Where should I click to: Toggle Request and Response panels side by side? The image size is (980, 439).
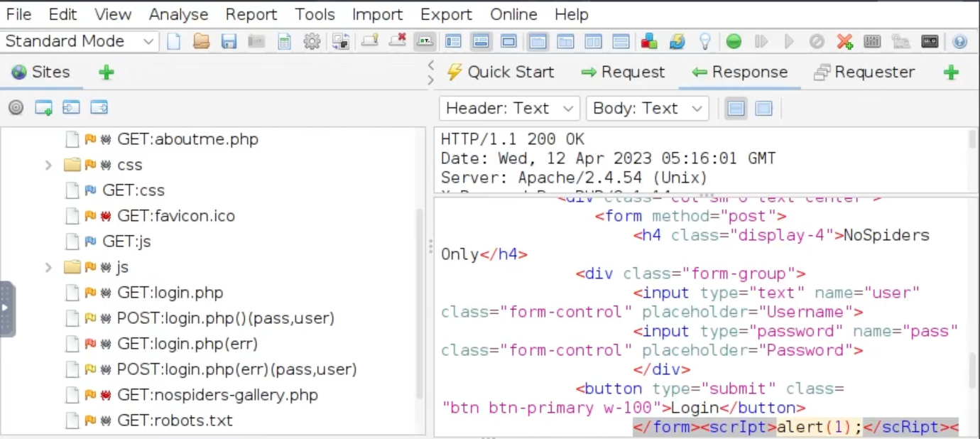click(593, 42)
